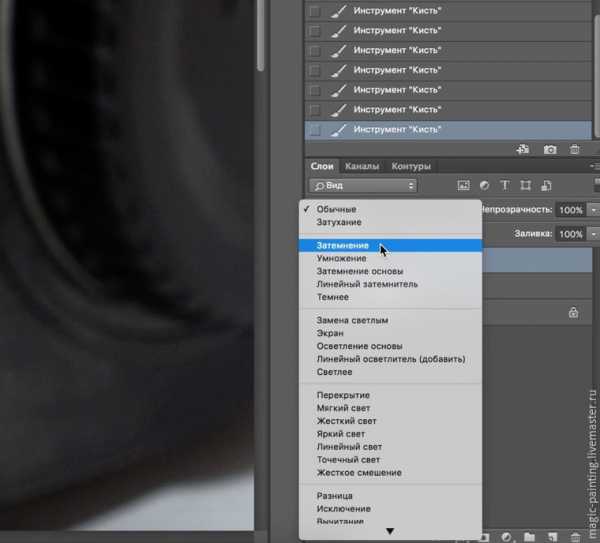Delete current history state with trash icon
600x543 pixels.
point(574,149)
